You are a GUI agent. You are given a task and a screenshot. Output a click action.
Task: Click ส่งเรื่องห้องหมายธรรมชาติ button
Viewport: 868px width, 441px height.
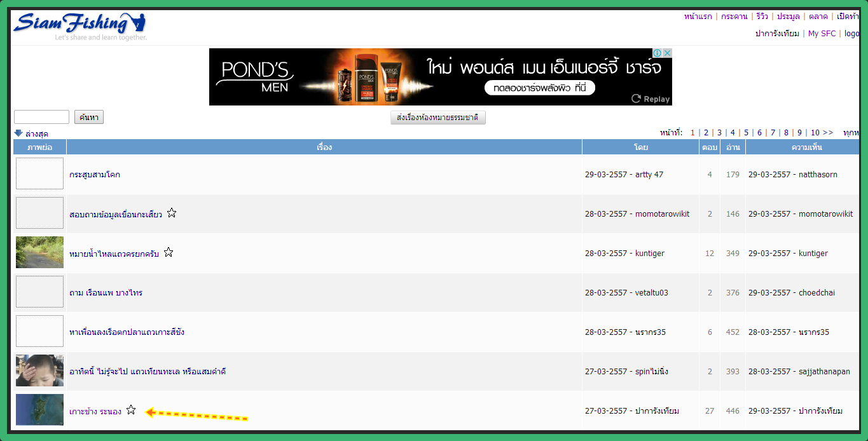(438, 118)
